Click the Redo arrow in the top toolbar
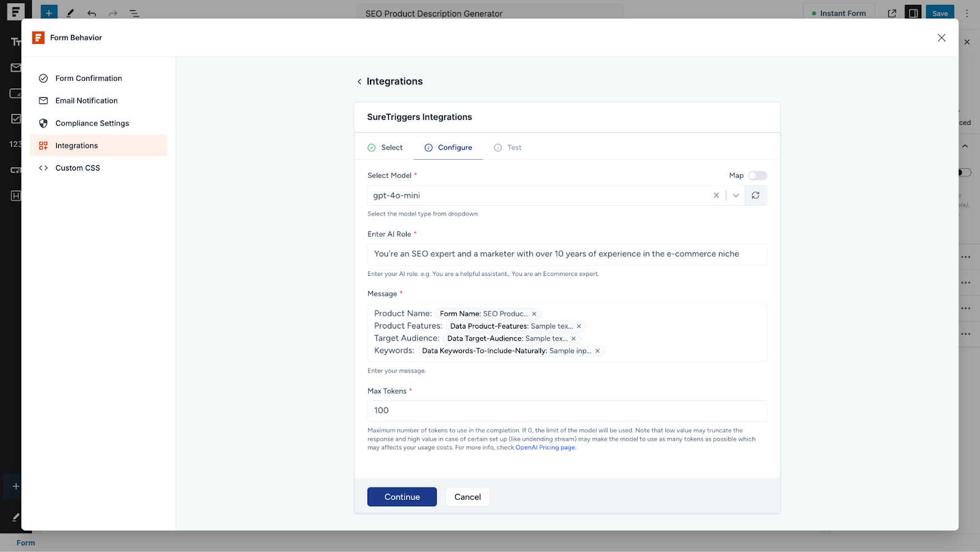 113,12
